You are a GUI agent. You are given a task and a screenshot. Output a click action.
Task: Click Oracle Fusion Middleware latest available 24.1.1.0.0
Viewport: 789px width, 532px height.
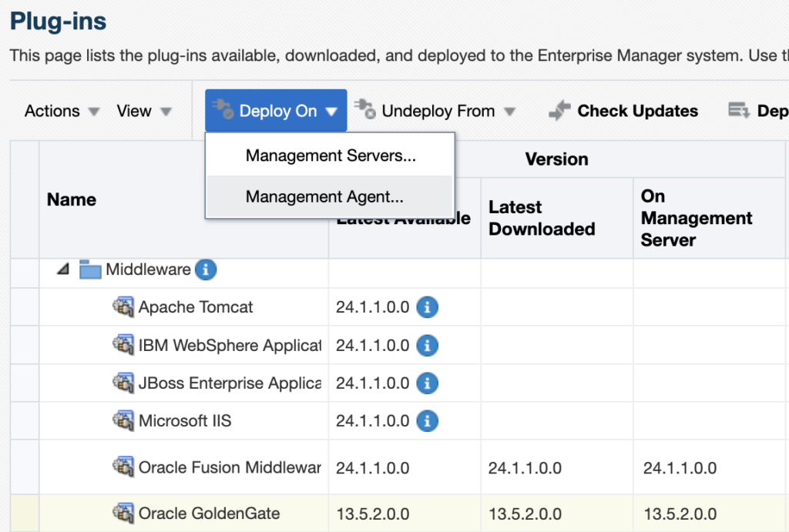point(373,468)
